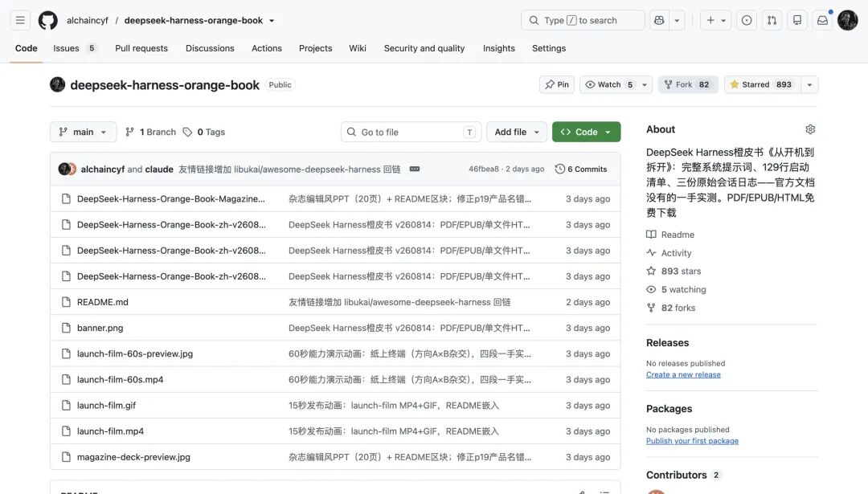868x494 pixels.
Task: Click the Publish your first package link
Action: coord(692,441)
